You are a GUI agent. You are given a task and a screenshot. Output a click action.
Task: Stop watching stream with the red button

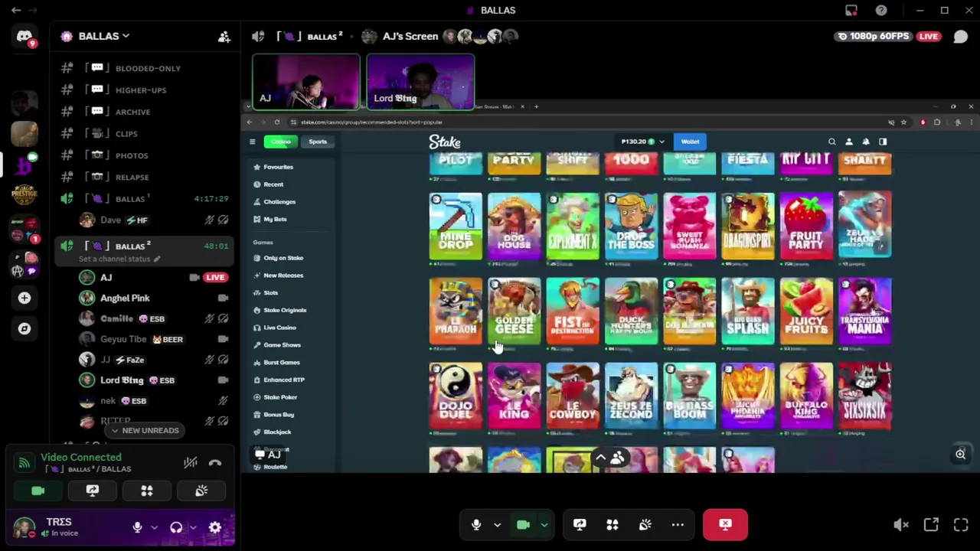(725, 524)
